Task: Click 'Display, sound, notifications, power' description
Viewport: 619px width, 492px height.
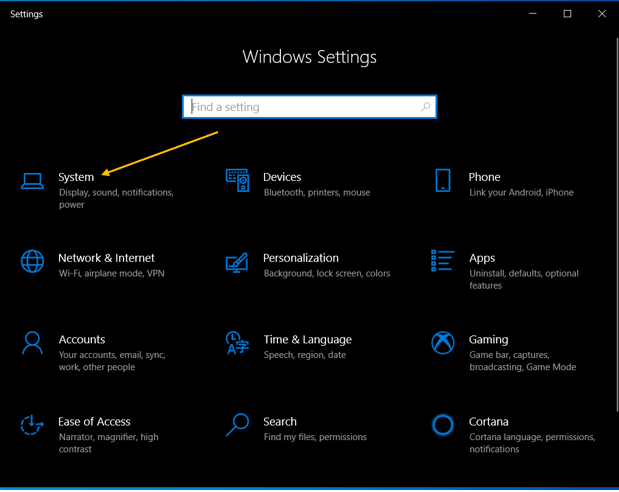Action: click(x=116, y=199)
